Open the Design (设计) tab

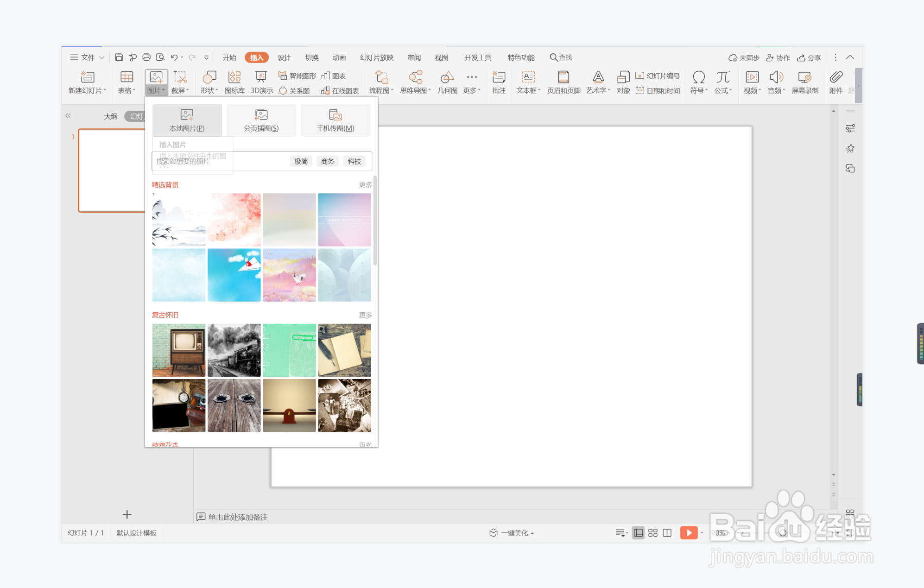284,57
